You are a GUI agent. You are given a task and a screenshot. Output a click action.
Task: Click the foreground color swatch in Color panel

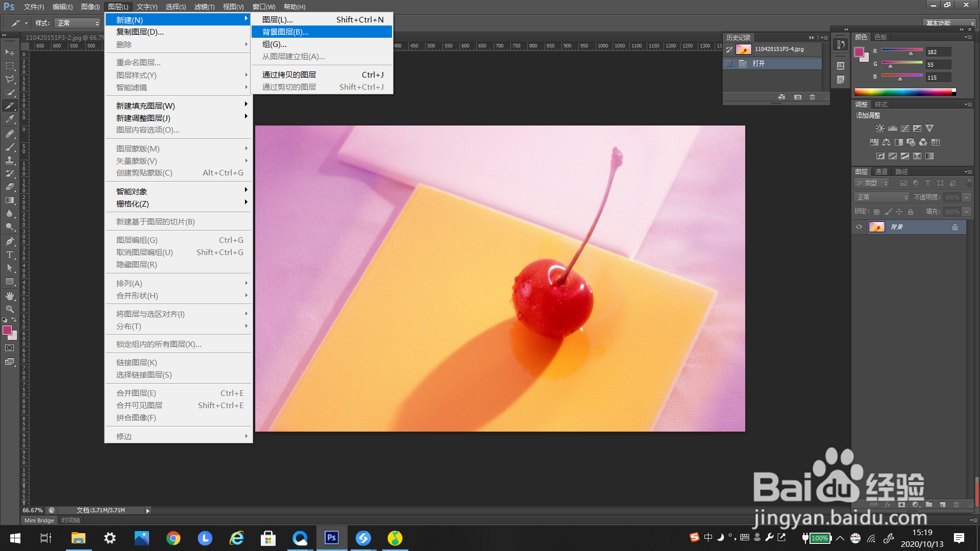859,52
